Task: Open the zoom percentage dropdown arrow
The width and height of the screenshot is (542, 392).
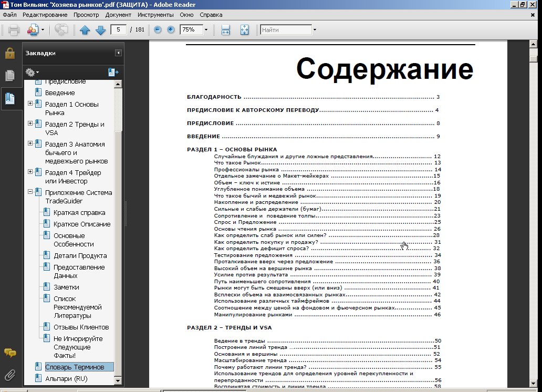Action: pyautogui.click(x=206, y=30)
